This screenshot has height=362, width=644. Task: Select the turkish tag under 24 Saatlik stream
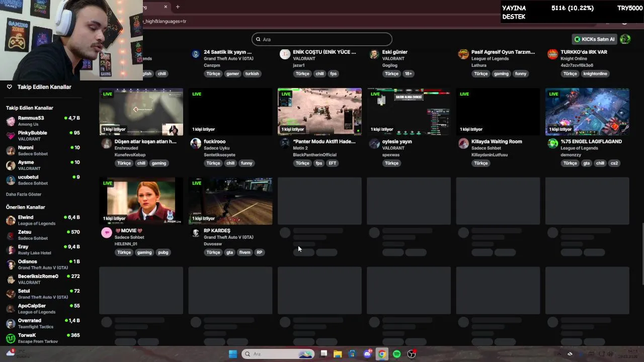252,73
